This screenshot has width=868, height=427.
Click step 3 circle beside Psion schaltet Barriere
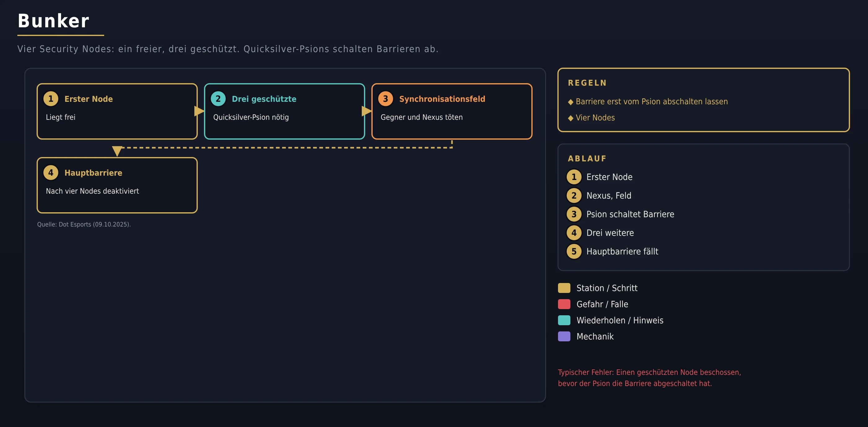[574, 214]
